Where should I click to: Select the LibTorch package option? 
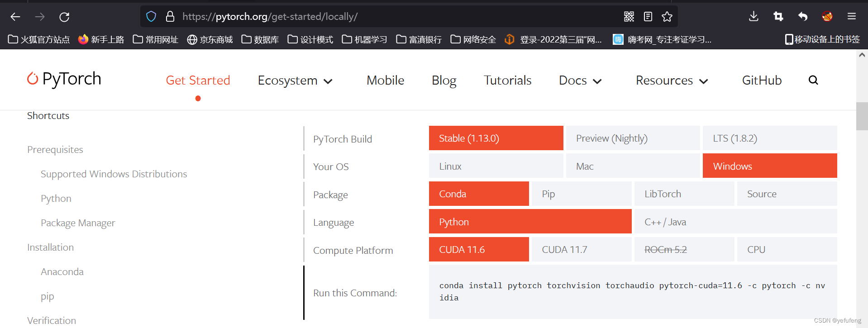(x=684, y=194)
